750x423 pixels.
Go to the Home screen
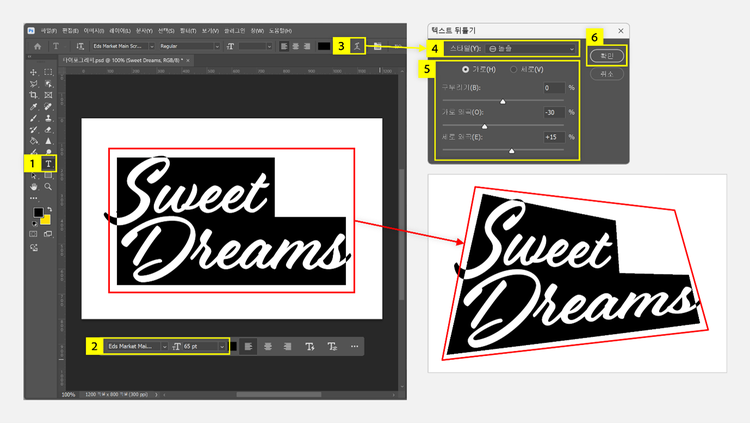pyautogui.click(x=37, y=46)
